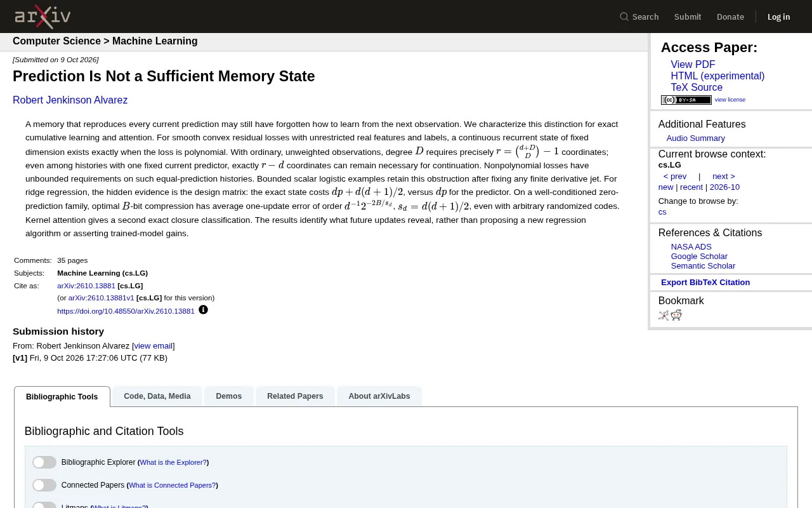The height and width of the screenshot is (508, 812).
Task: Open the DOI URL link
Action: [x=126, y=311]
